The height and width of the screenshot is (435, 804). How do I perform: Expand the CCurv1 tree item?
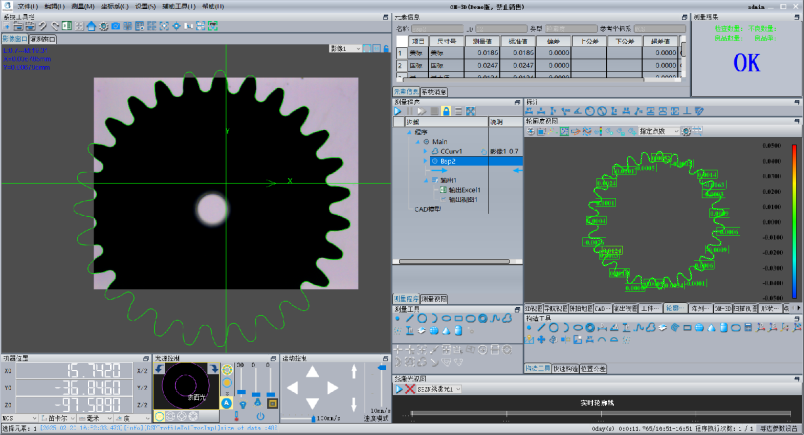tap(423, 152)
